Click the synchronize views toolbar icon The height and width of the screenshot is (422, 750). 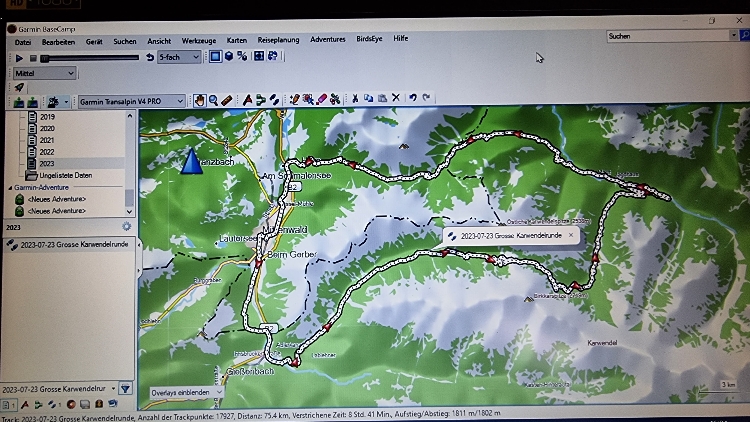pyautogui.click(x=273, y=56)
